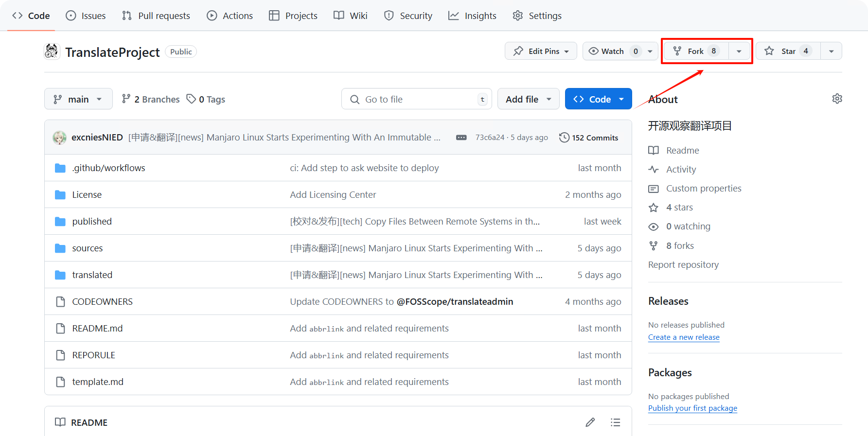This screenshot has height=436, width=868.
Task: Open the CODEOWNERS file
Action: pos(102,301)
